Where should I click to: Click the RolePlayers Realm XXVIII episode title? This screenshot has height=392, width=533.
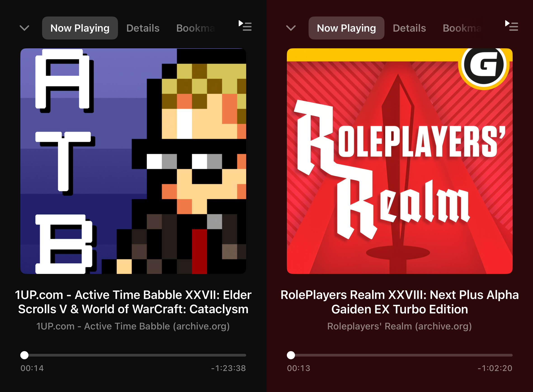pyautogui.click(x=399, y=302)
